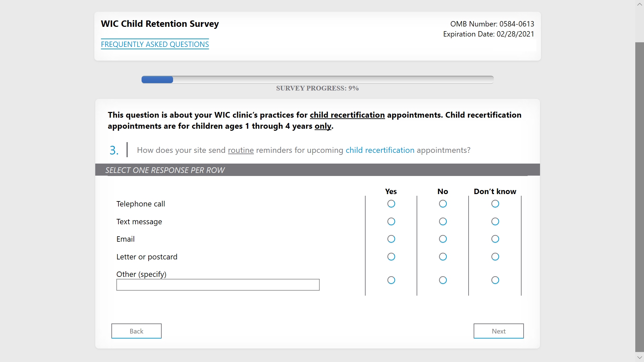Go Back to previous question
Screen dimensions: 644x362
[x=136, y=331]
